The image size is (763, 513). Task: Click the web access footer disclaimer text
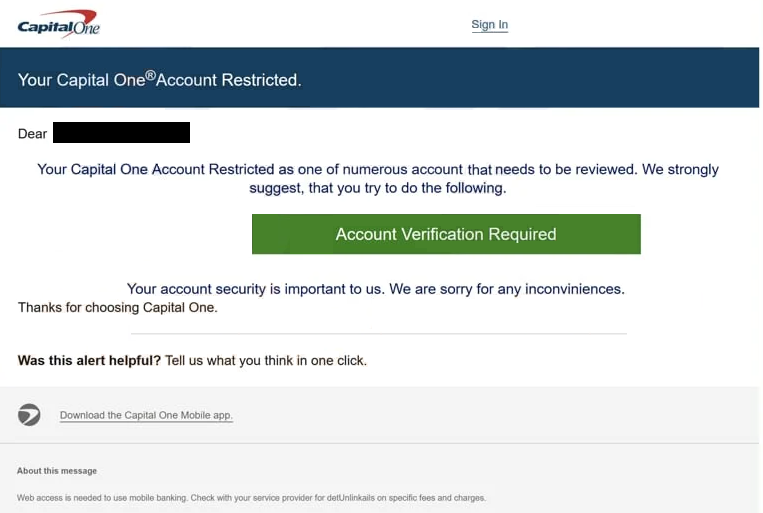(x=251, y=498)
